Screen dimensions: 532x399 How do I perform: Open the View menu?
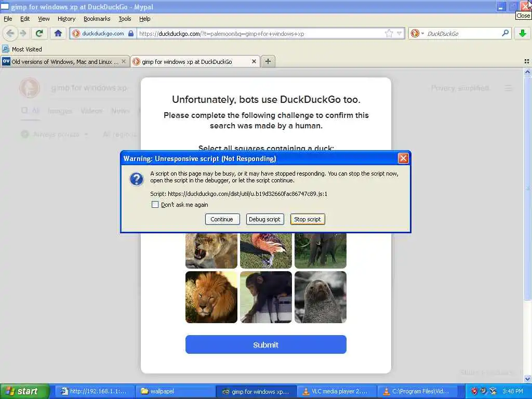pyautogui.click(x=44, y=19)
